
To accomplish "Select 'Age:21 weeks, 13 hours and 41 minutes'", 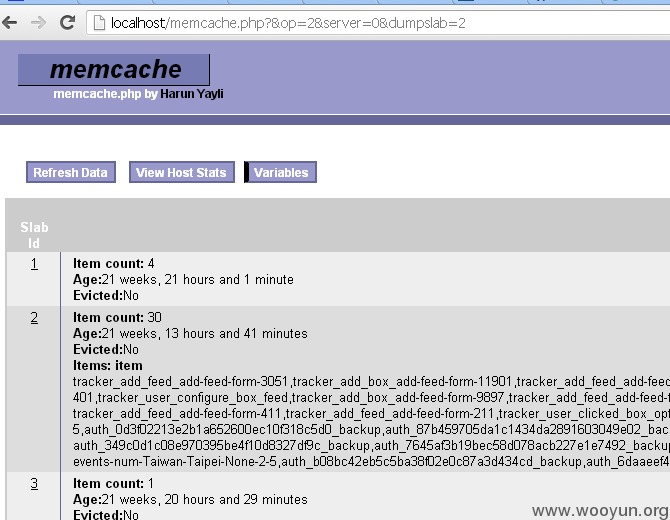I will pos(190,333).
